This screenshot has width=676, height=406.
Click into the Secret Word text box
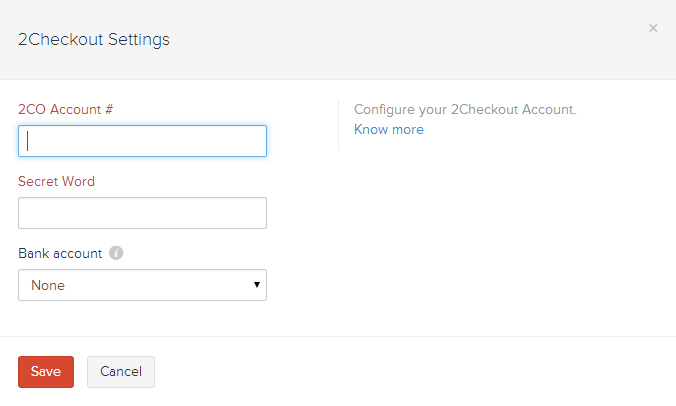pos(142,213)
